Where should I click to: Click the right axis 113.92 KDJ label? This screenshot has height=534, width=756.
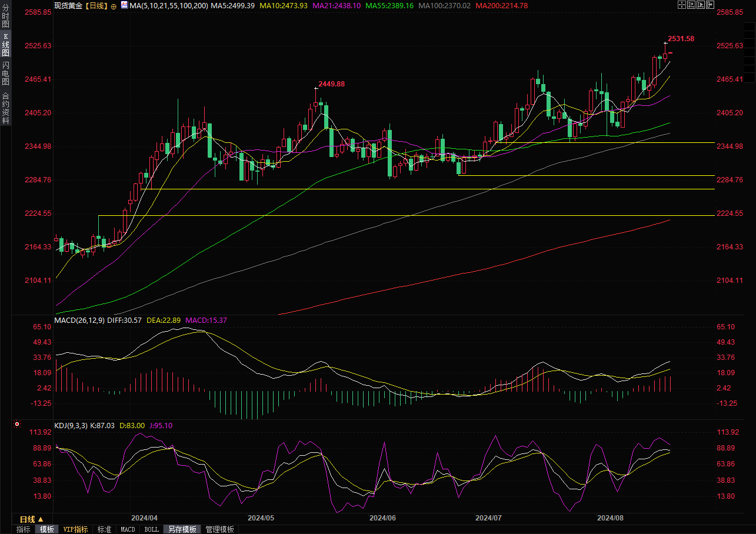728,432
